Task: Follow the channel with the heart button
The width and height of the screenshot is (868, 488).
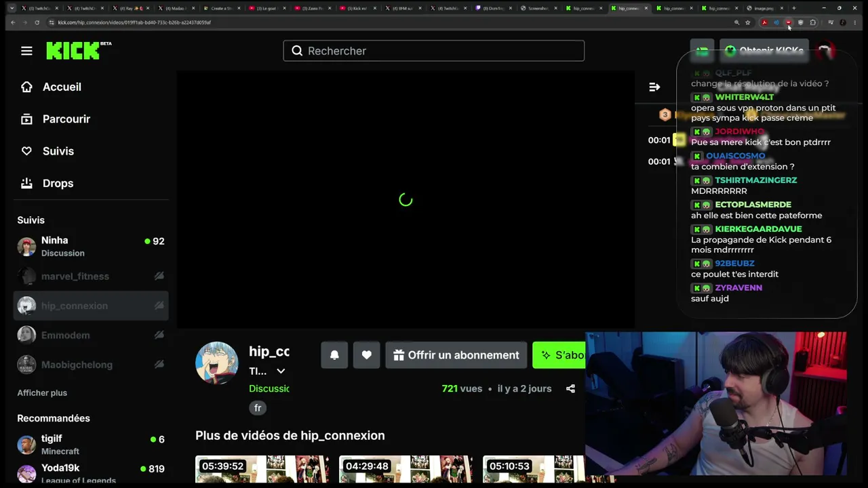Action: tap(367, 355)
